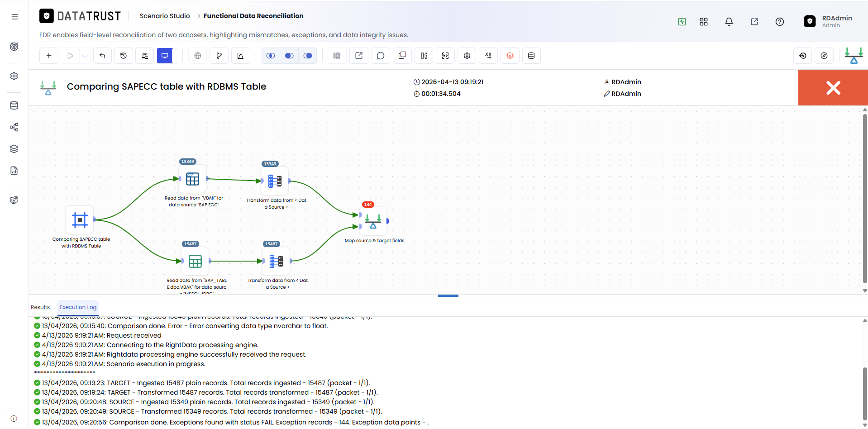868x429 pixels.
Task: Click the version history icon
Action: coord(803,56)
